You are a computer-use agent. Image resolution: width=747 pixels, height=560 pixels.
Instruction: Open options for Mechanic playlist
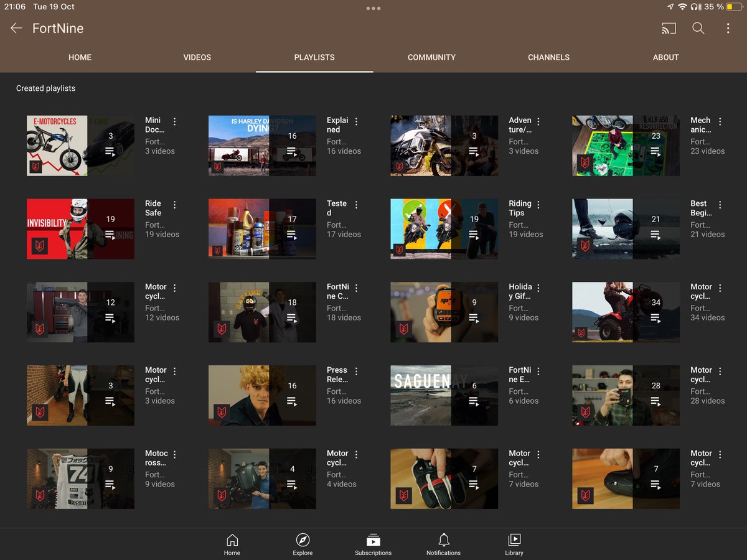pos(720,121)
